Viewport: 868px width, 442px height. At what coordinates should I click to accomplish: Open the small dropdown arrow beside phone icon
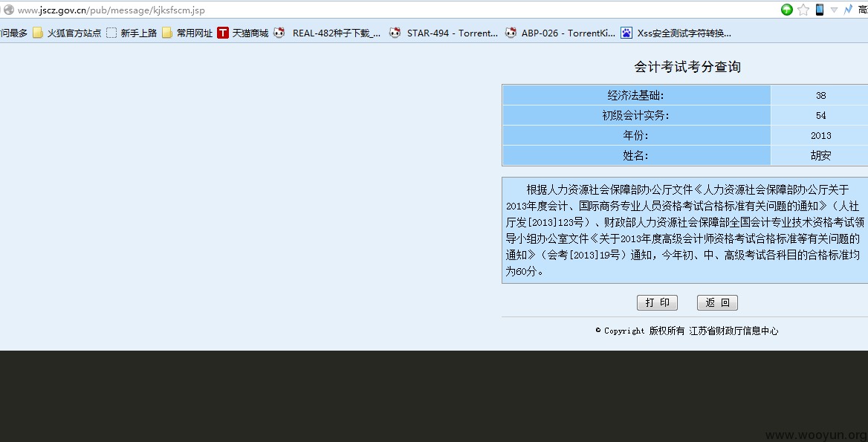point(834,10)
